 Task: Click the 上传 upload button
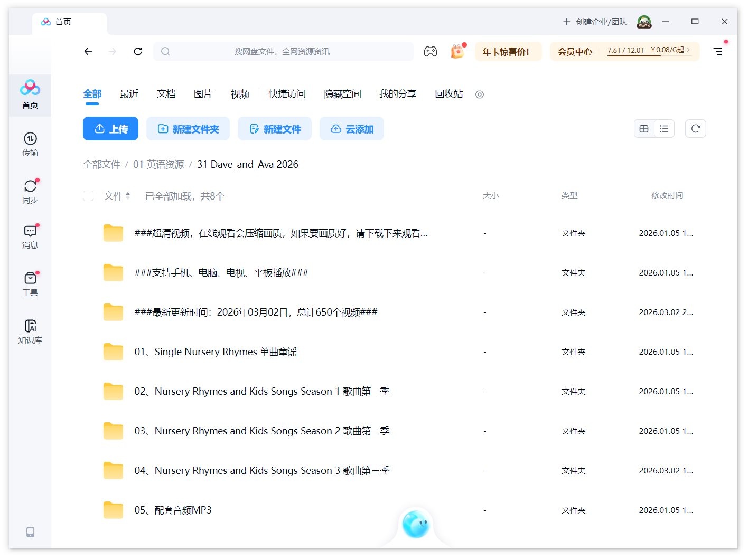pyautogui.click(x=110, y=128)
